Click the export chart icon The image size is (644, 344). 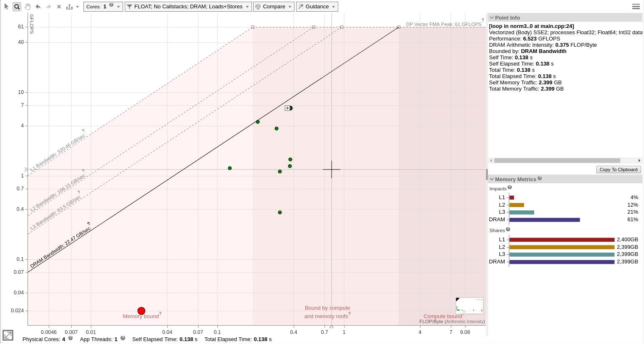pyautogui.click(x=69, y=7)
